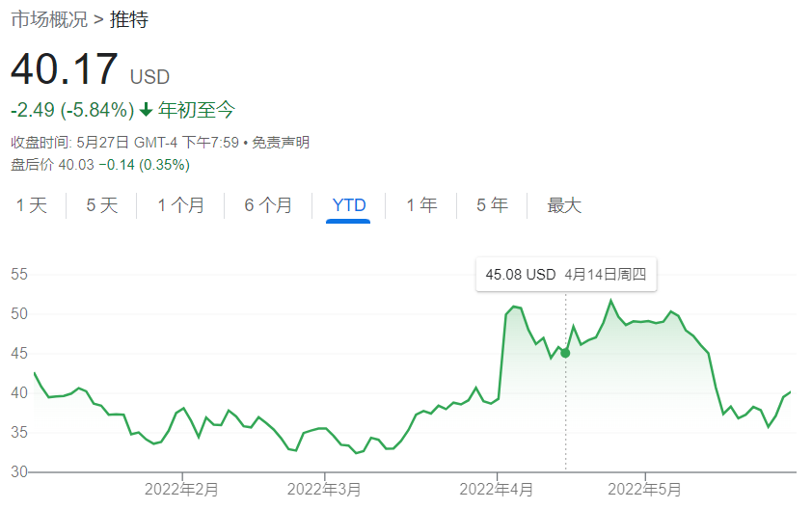Show the 1 年 chart range
The image size is (812, 509).
pos(421,205)
